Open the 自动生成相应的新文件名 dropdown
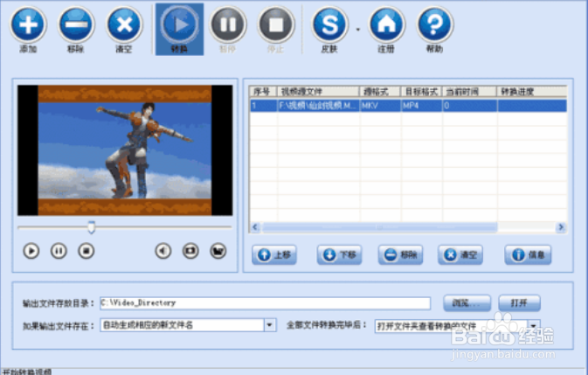 (270, 325)
